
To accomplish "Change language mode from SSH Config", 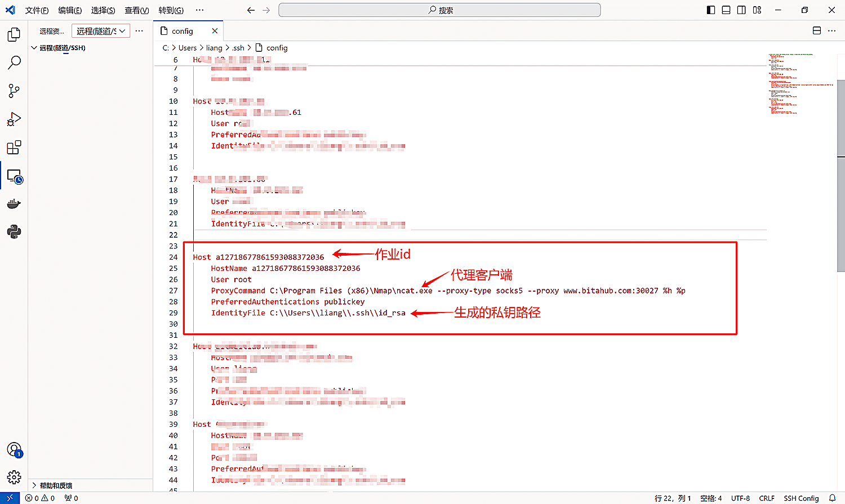I will point(801,498).
